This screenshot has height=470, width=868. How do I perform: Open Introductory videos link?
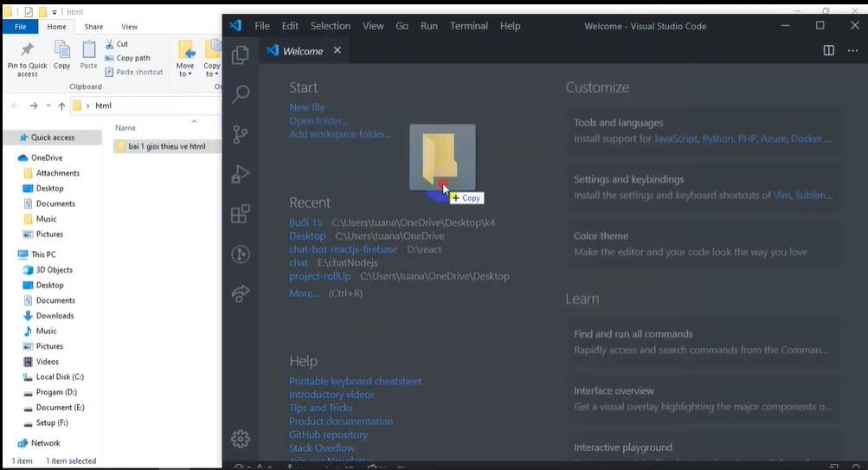pyautogui.click(x=331, y=395)
